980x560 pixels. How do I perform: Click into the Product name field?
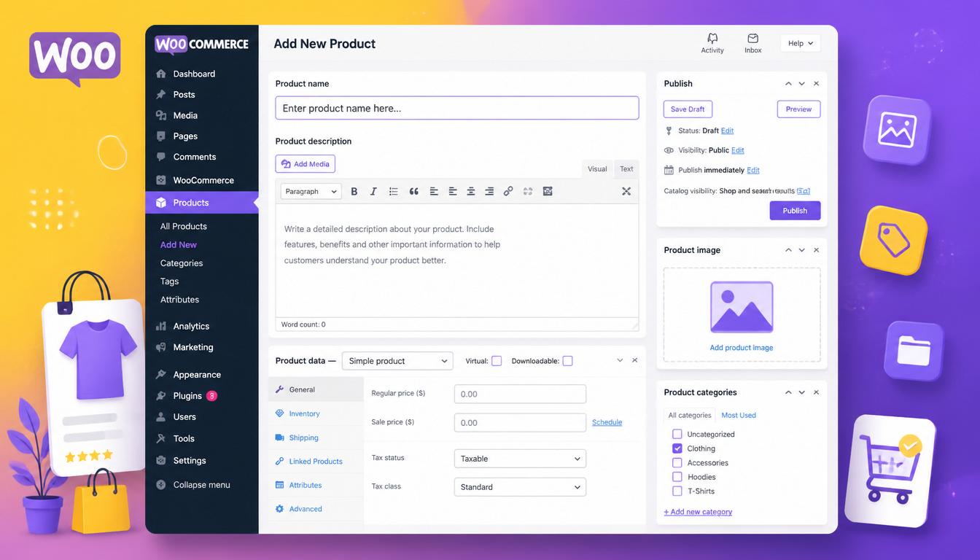(x=457, y=108)
